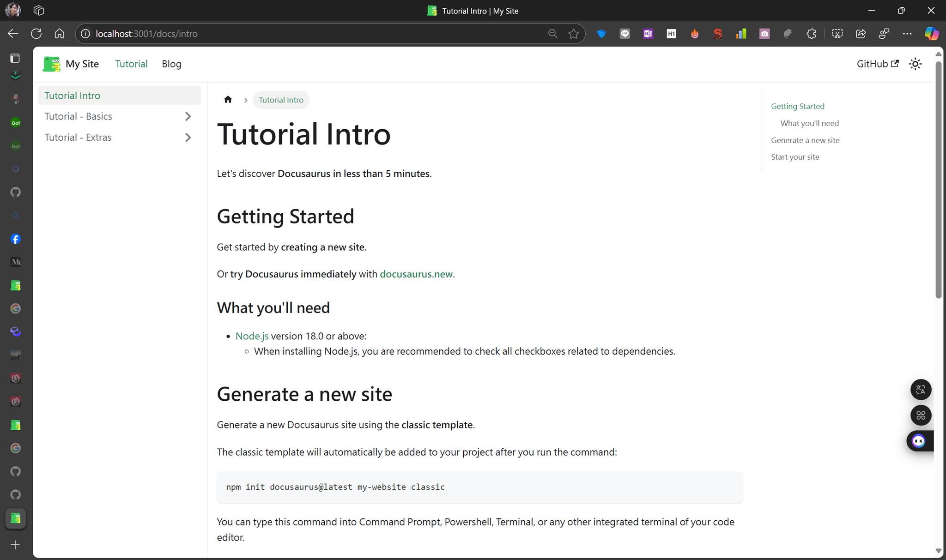Open the Node.js link
Viewport: 946px width, 560px height.
[x=252, y=336]
